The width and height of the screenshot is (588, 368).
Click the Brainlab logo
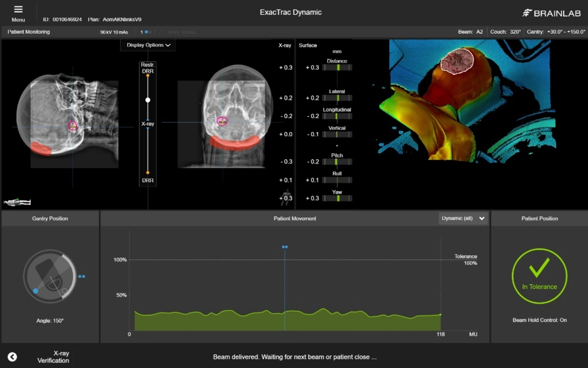coord(551,13)
